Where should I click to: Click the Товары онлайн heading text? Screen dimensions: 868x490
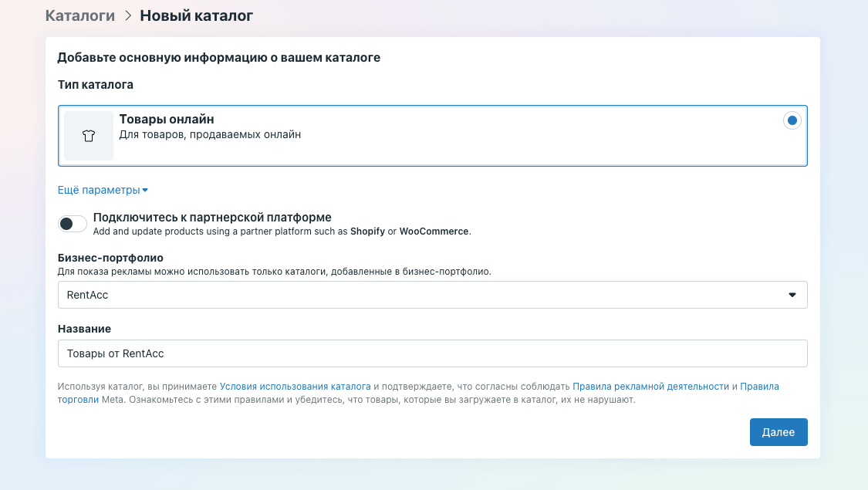pyautogui.click(x=167, y=119)
